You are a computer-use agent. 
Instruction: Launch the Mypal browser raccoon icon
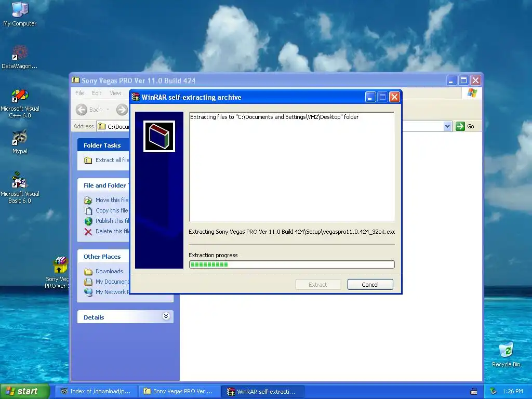20,141
